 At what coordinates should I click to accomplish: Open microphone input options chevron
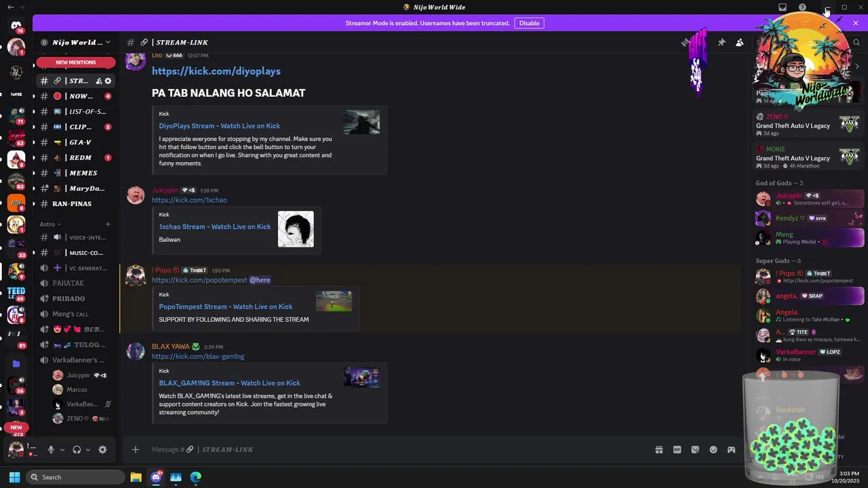click(x=62, y=449)
